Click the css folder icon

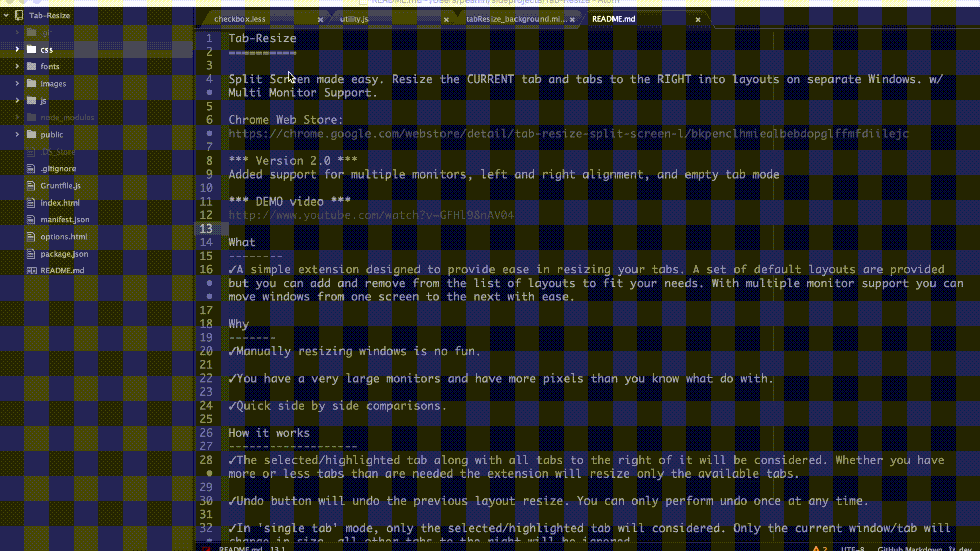tap(32, 49)
